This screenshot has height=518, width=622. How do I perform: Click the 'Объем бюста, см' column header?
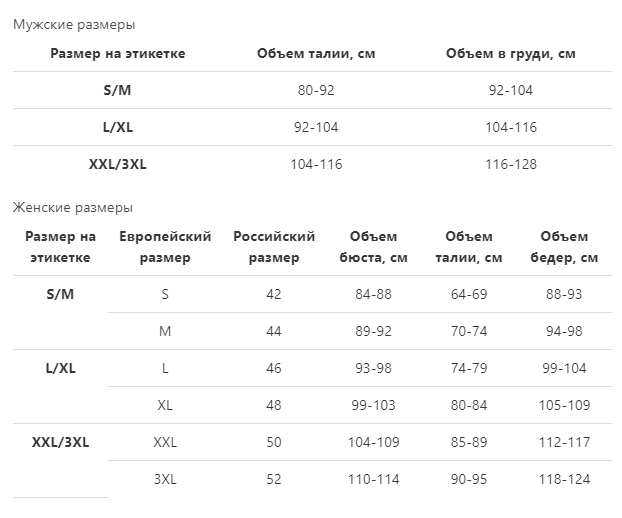(x=373, y=247)
